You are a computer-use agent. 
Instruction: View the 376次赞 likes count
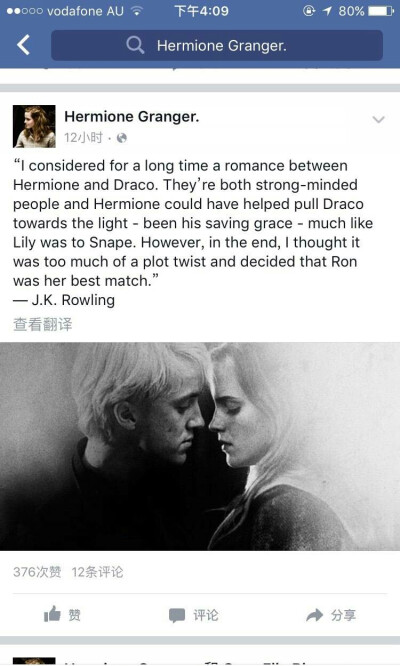[x=37, y=572]
